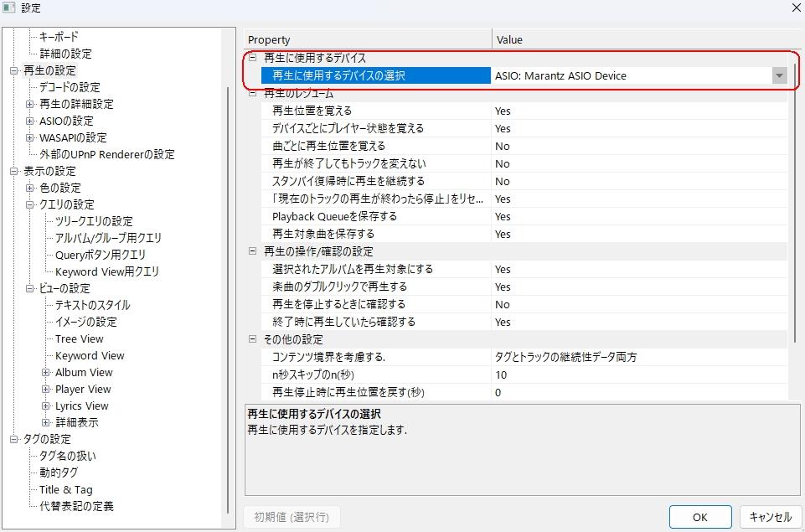Select タグ名の扱い tree item
This screenshot has height=532, width=805.
click(x=68, y=456)
